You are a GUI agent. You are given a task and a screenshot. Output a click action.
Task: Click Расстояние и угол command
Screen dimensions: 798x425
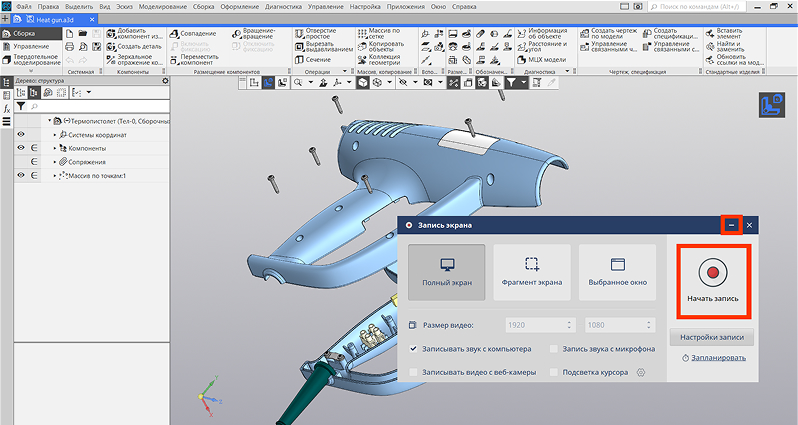[x=542, y=46]
